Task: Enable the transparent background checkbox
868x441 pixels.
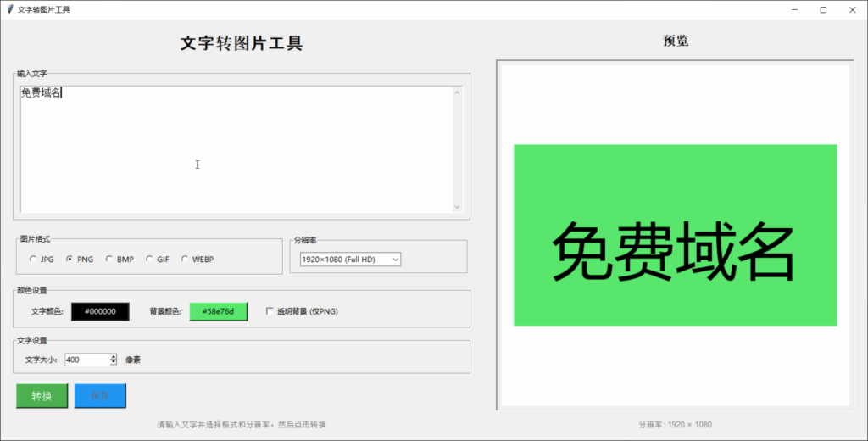Action: 270,311
